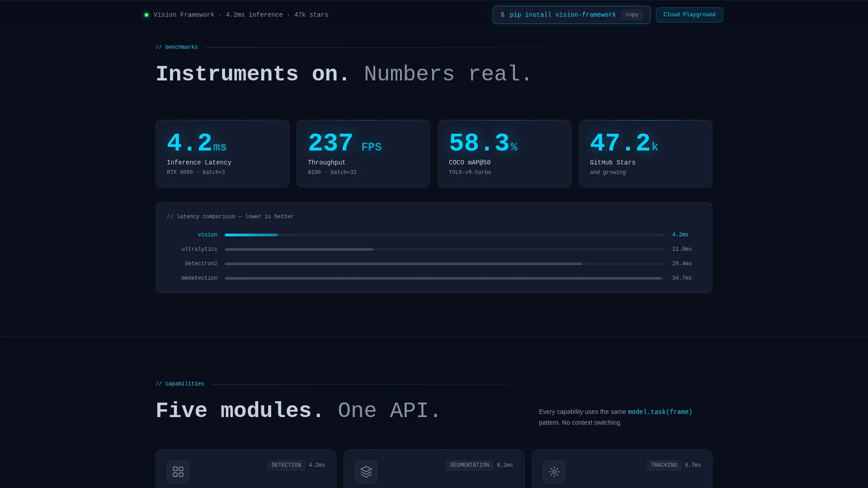This screenshot has height=488, width=868.
Task: Click the green status dot
Action: (146, 15)
